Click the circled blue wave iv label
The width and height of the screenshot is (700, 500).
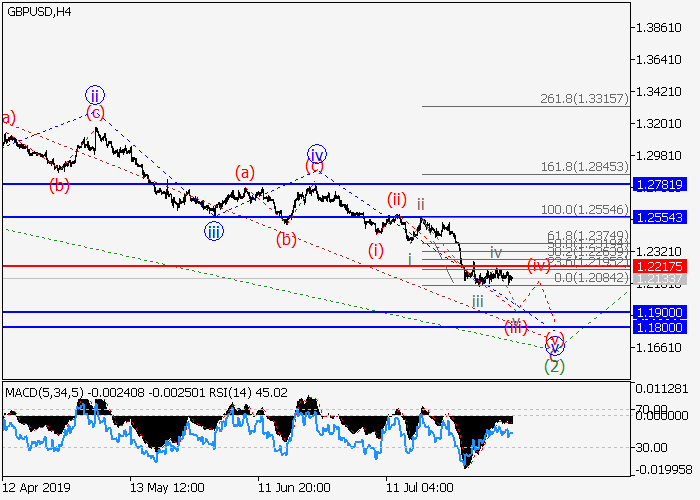click(x=316, y=153)
